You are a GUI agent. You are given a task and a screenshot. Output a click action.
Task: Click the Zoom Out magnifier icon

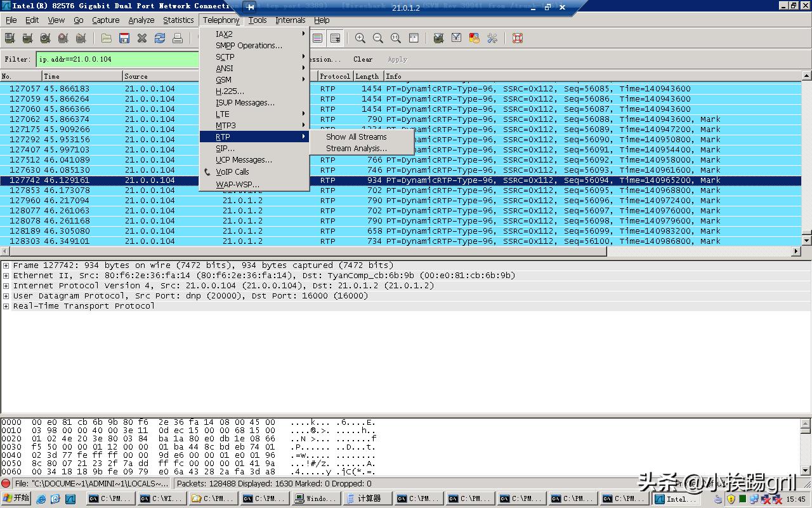point(378,39)
